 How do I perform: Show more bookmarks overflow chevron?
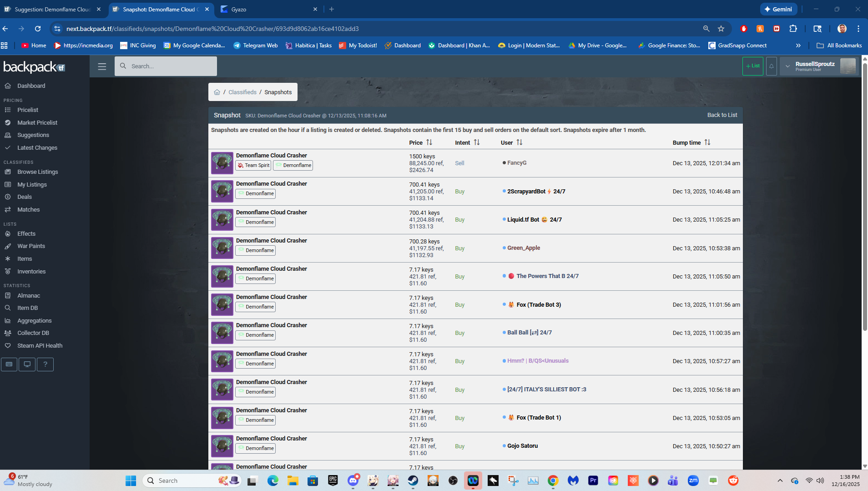click(798, 46)
